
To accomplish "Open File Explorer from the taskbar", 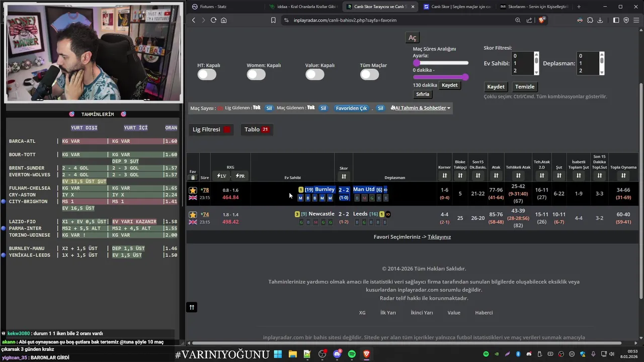I will tap(292, 354).
